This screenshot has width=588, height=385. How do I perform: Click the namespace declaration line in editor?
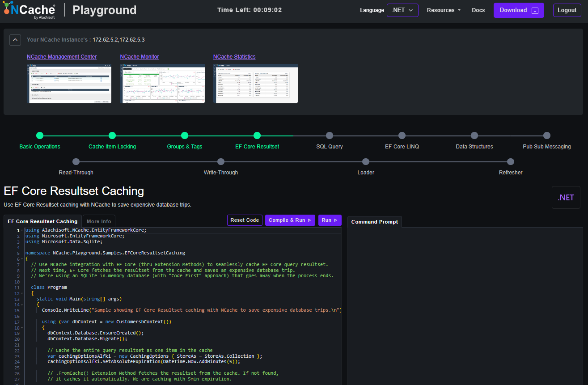[x=105, y=253]
